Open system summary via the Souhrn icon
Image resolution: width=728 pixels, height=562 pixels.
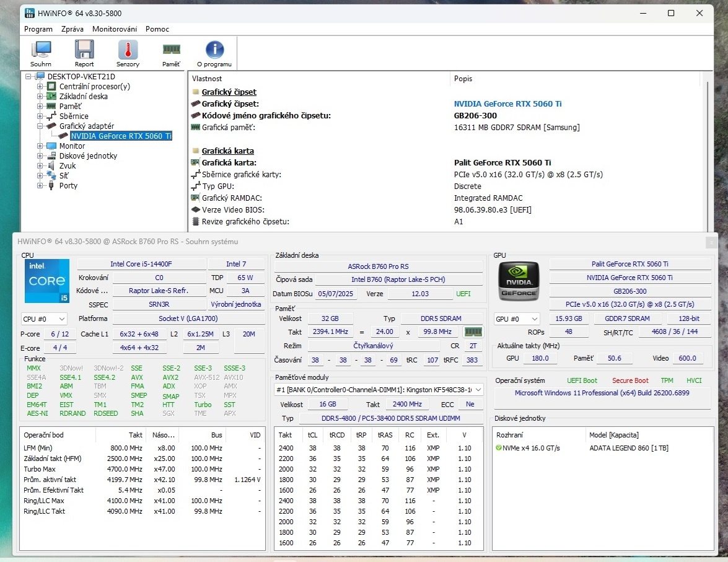[41, 53]
